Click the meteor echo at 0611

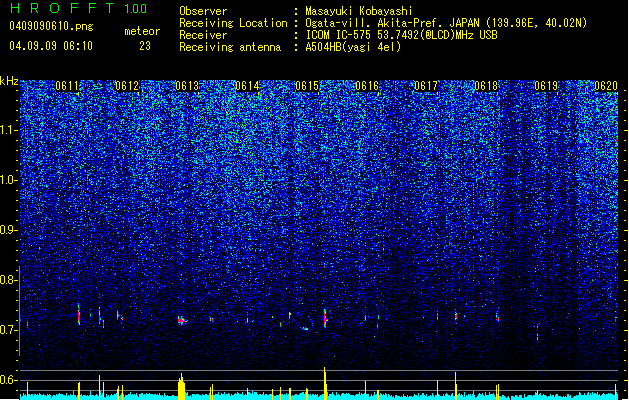pyautogui.click(x=79, y=315)
